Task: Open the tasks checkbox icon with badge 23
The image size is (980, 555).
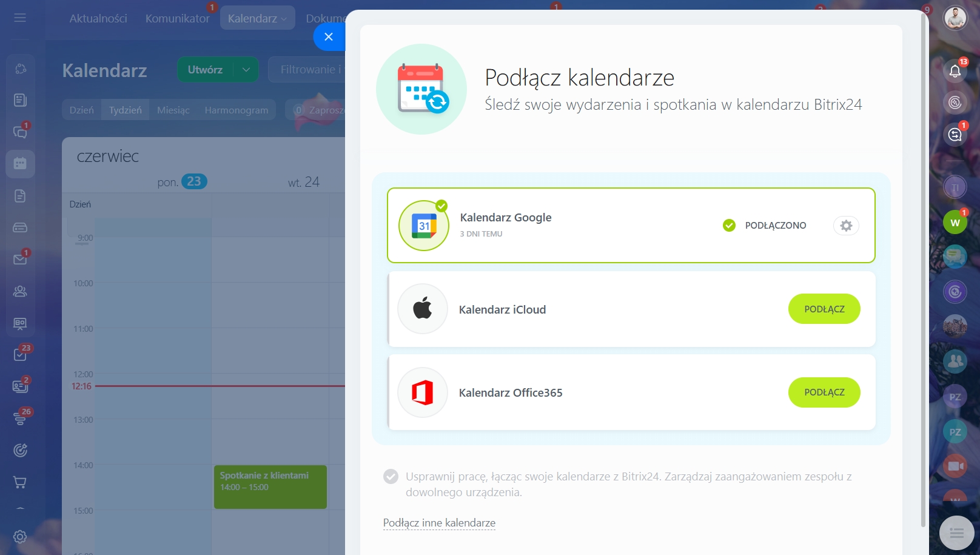Action: click(20, 355)
